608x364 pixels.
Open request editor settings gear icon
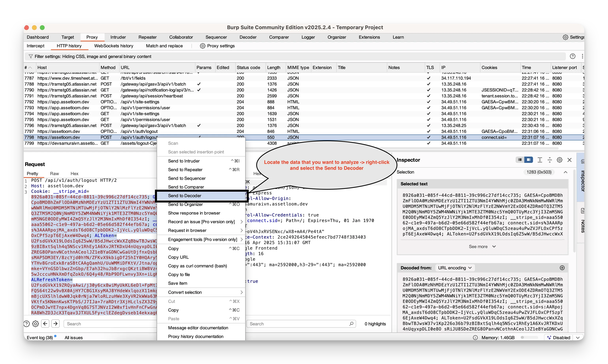[x=36, y=324]
